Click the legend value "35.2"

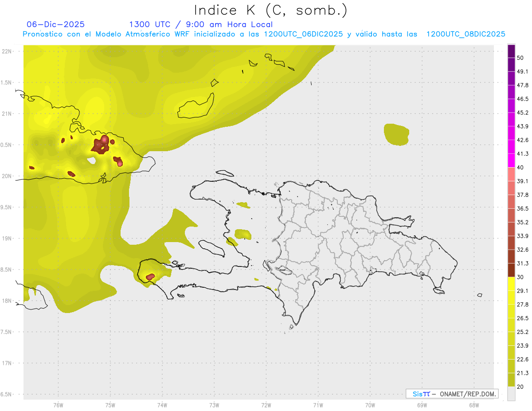(523, 222)
